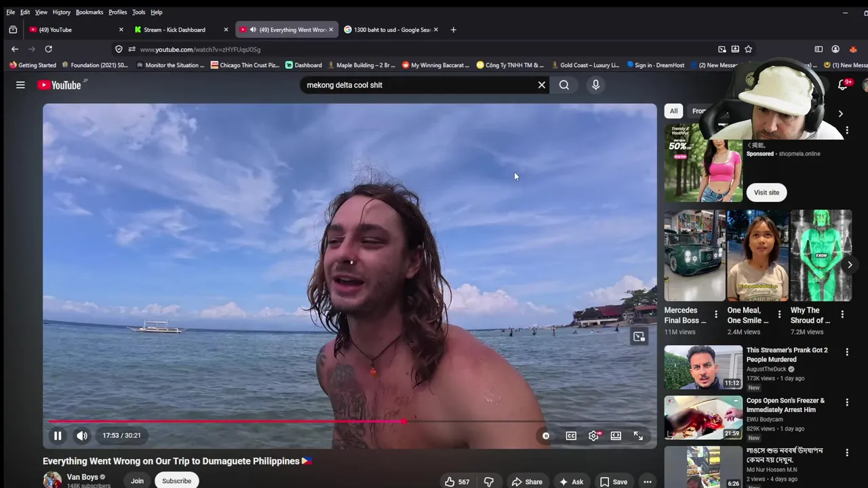Image resolution: width=868 pixels, height=488 pixels.
Task: Open options for This Streamer's Prank video
Action: click(x=846, y=352)
